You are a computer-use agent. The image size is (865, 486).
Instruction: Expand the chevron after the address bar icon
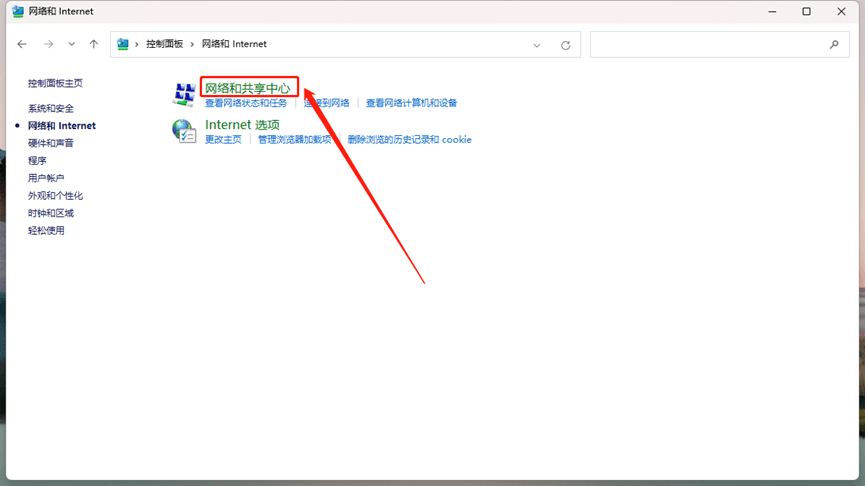click(137, 44)
